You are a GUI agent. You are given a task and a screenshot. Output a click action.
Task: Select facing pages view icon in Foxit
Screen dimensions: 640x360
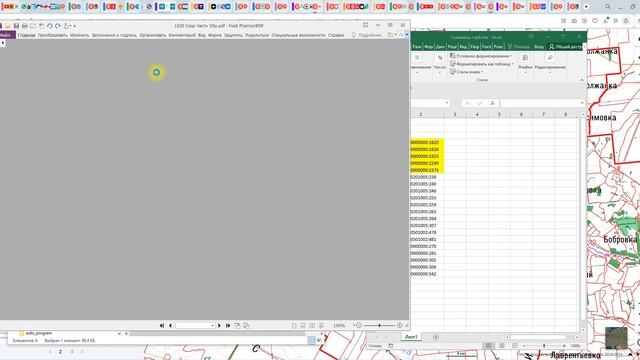click(x=312, y=326)
